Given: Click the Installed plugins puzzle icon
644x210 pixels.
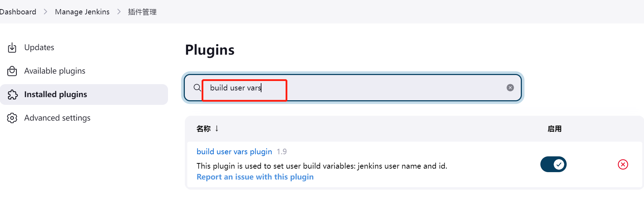Looking at the screenshot, I should click(12, 94).
